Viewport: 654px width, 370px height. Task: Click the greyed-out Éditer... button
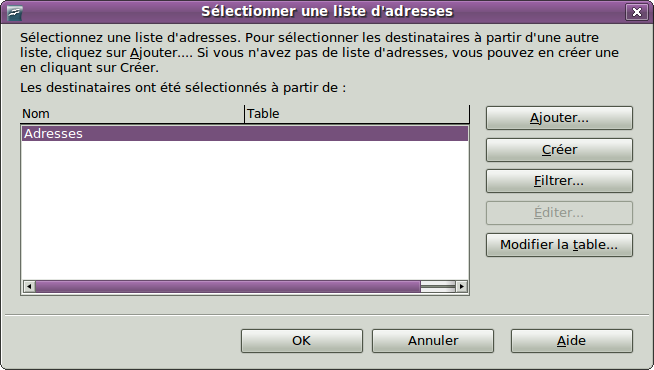(x=559, y=213)
